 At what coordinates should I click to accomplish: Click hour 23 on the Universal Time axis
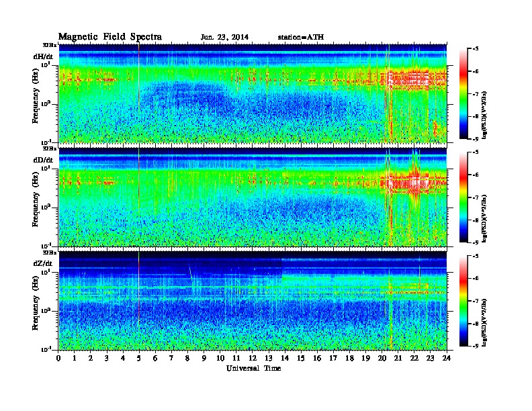(x=430, y=358)
